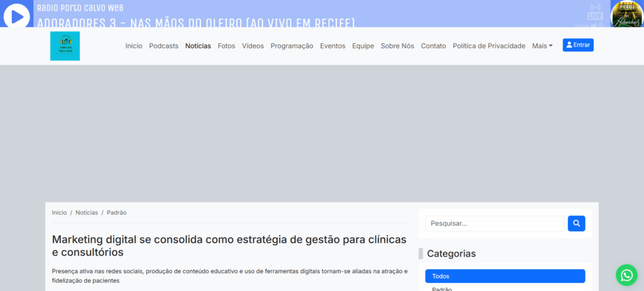Click the volume speaker icon in player
The width and height of the screenshot is (644, 291).
pyautogui.click(x=594, y=25)
